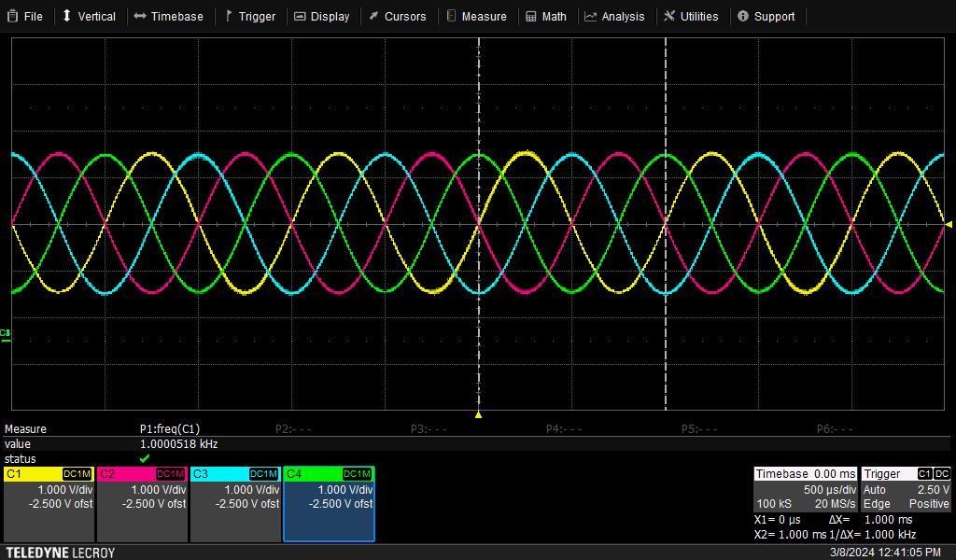Open the Display menu
The width and height of the screenshot is (956, 560).
(322, 17)
